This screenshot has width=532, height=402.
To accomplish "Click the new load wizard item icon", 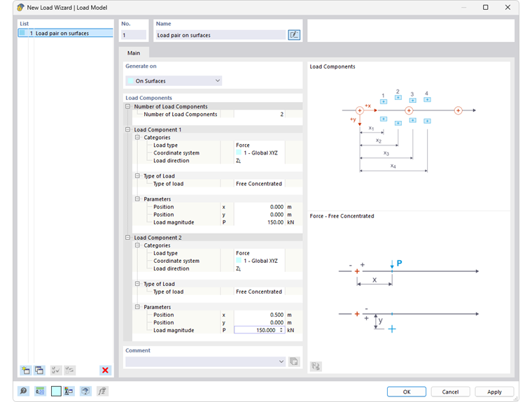I will 25,370.
